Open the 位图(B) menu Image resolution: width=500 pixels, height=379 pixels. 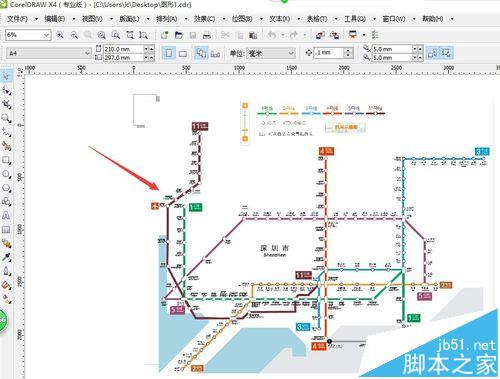(x=242, y=19)
